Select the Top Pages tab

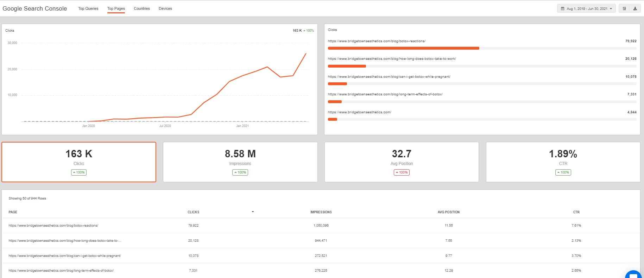tap(116, 8)
